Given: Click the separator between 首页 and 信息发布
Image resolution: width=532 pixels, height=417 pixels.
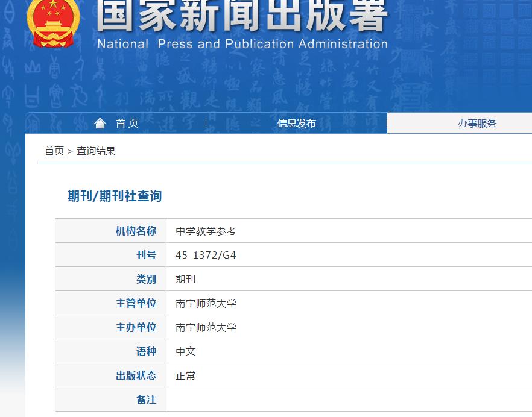Looking at the screenshot, I should pos(206,122).
